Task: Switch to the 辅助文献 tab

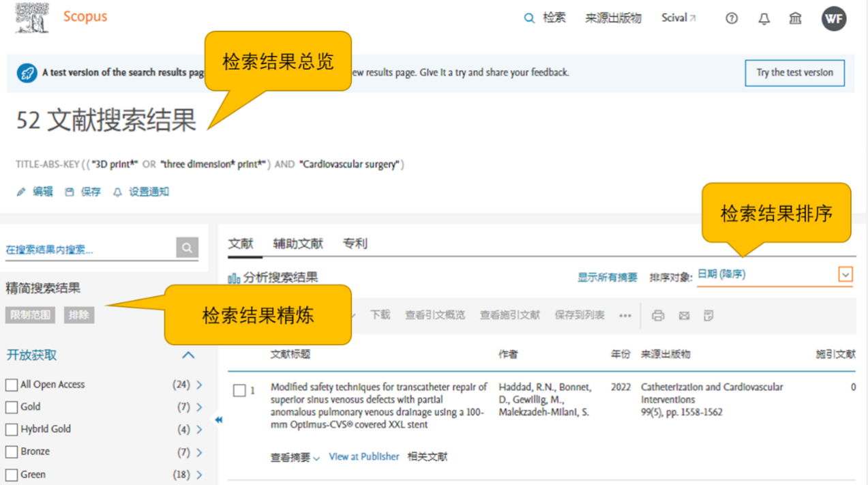Action: coord(298,244)
